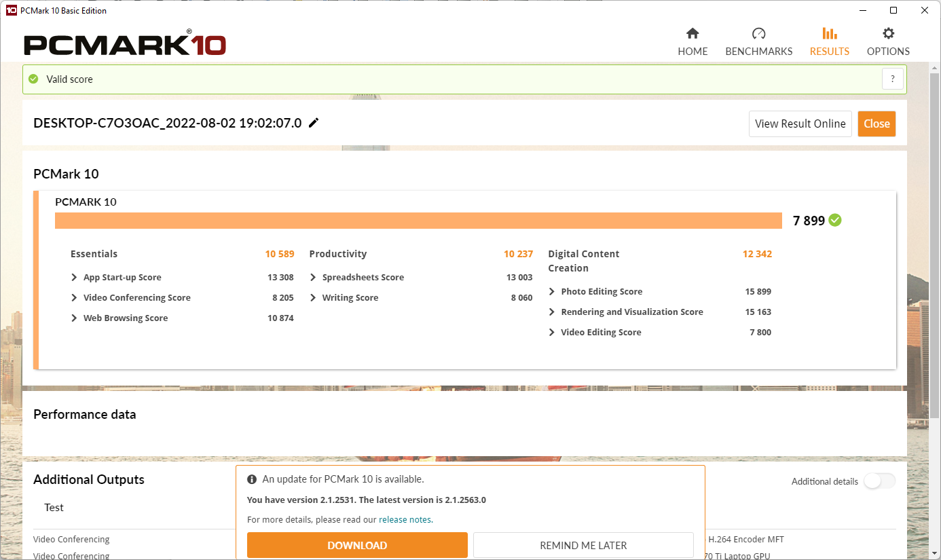Click the Productivity score 10 237
The image size is (941, 560).
coord(519,254)
